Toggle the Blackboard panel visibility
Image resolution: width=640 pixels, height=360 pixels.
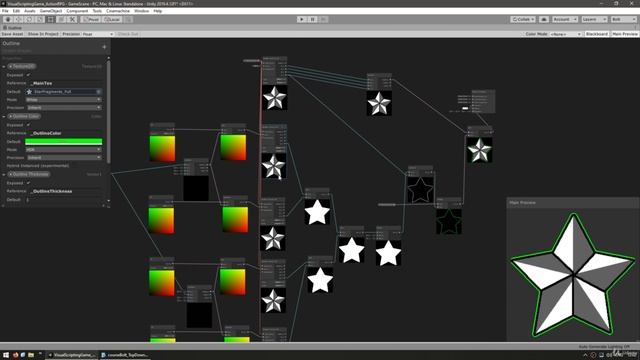596,34
